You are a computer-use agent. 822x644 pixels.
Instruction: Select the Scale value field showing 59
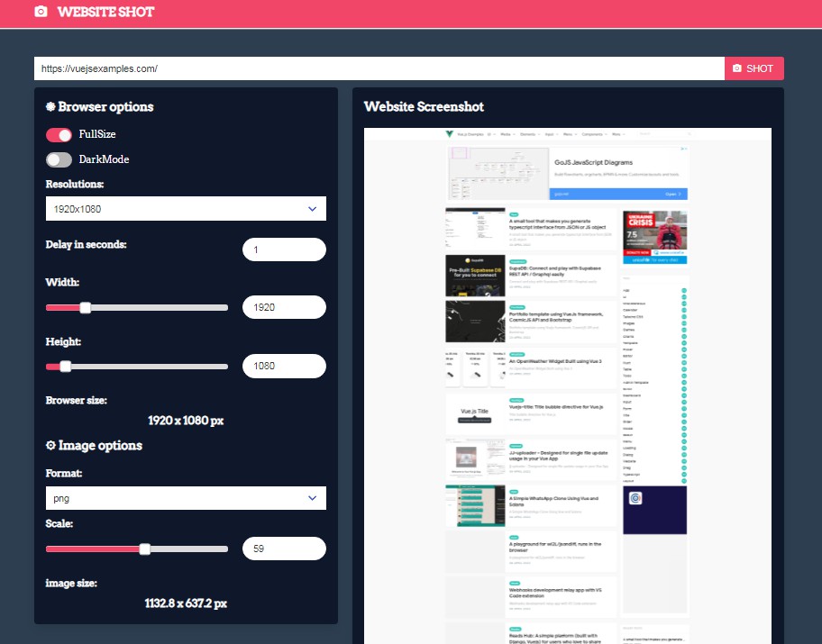[284, 549]
